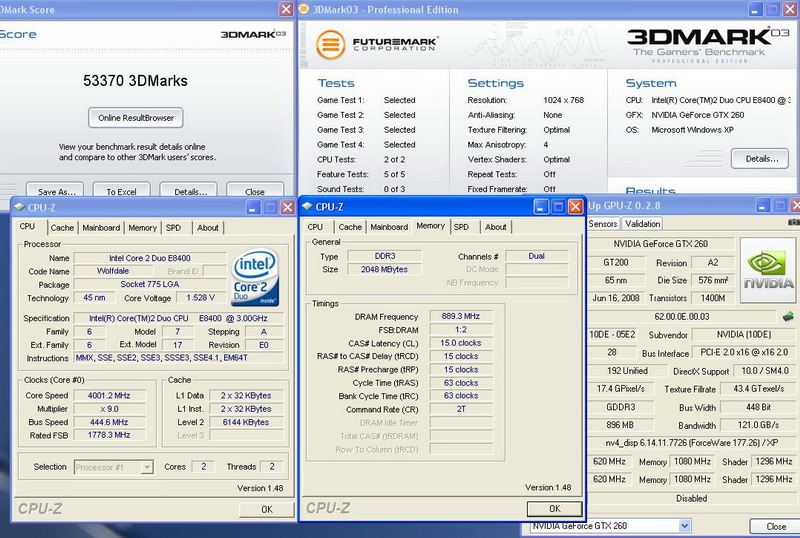Select SPD tab in CPU-Z Memory window
Viewport: 800px width, 538px height.
click(461, 227)
